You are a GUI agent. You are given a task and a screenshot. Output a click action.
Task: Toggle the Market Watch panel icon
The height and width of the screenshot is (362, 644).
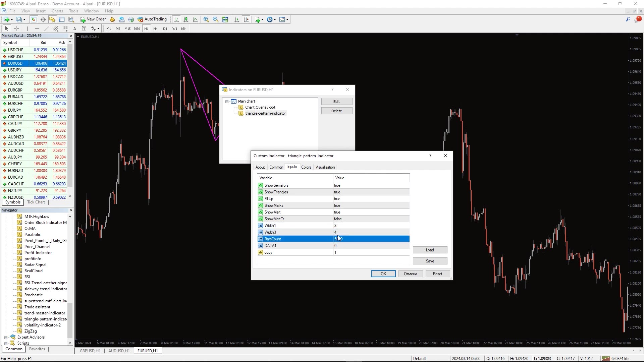33,19
